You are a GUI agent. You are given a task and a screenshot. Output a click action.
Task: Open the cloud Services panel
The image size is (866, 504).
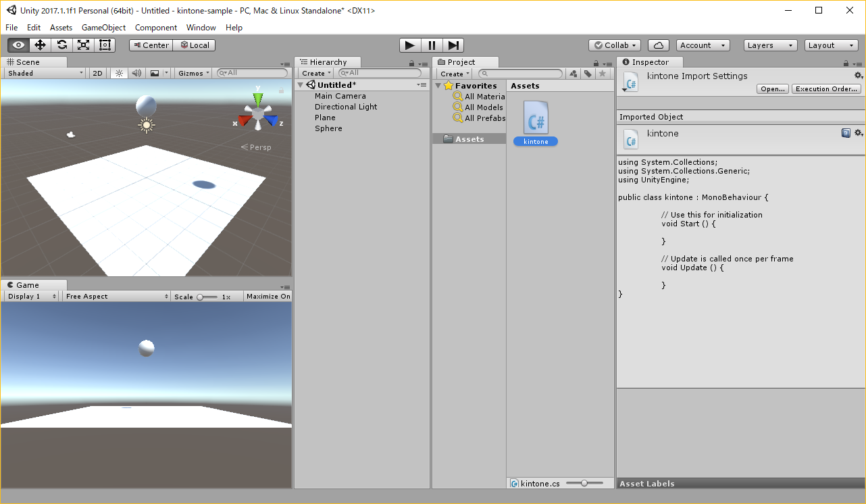coord(658,45)
